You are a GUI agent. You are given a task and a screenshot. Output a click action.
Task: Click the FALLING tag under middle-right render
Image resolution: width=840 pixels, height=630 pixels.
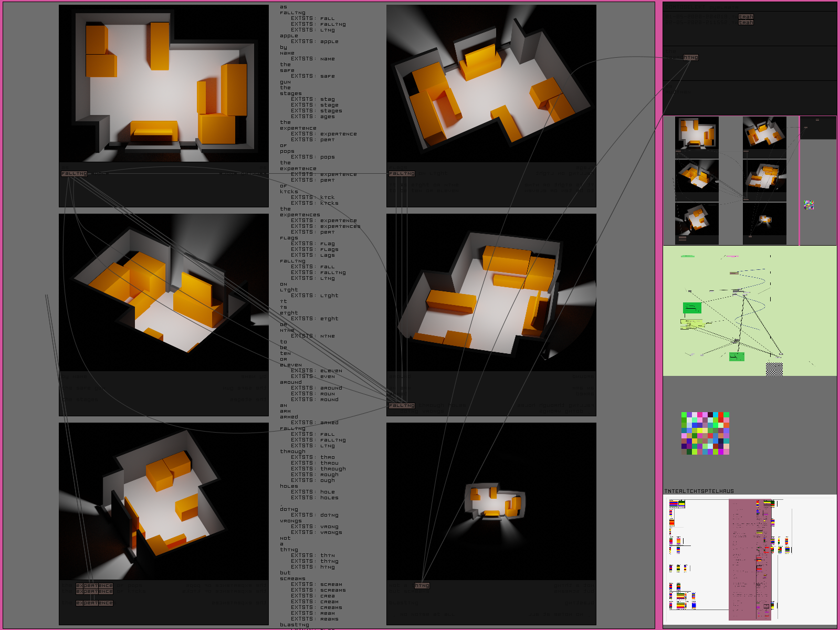[x=402, y=406]
